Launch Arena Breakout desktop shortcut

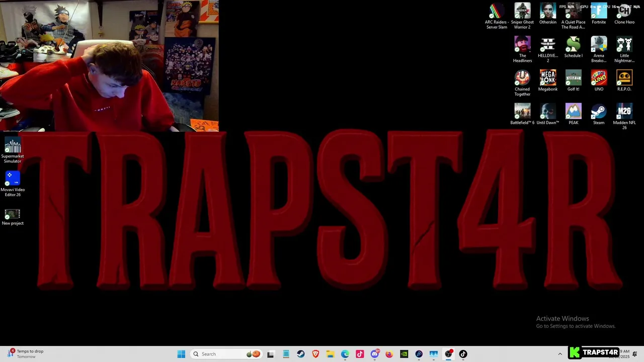[599, 50]
